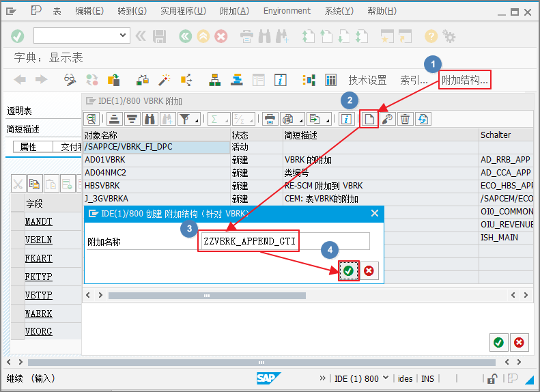Click the print icon in append toolbar
The height and width of the screenshot is (392, 540).
coord(270,120)
